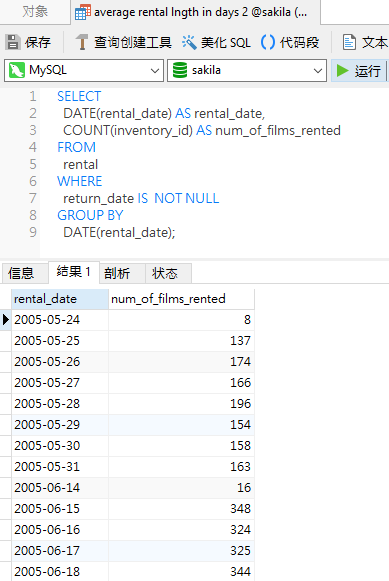Run the query with the 运行 button
The width and height of the screenshot is (389, 581).
click(359, 70)
